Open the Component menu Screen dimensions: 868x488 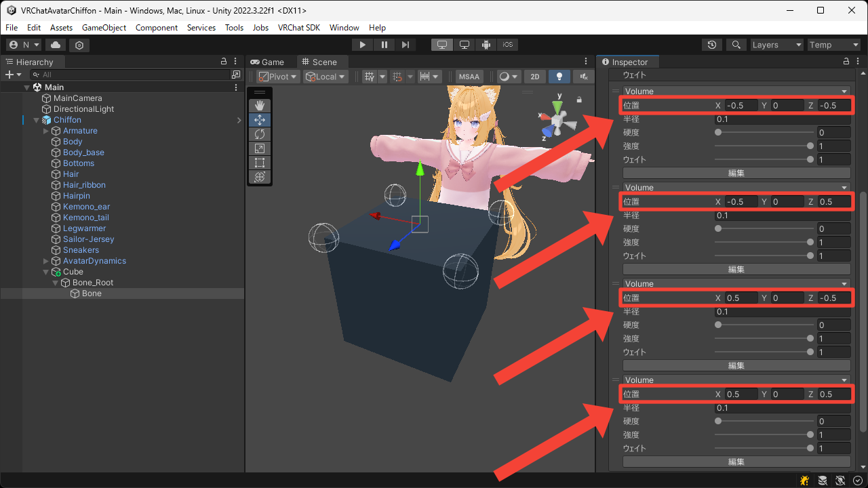tap(157, 28)
